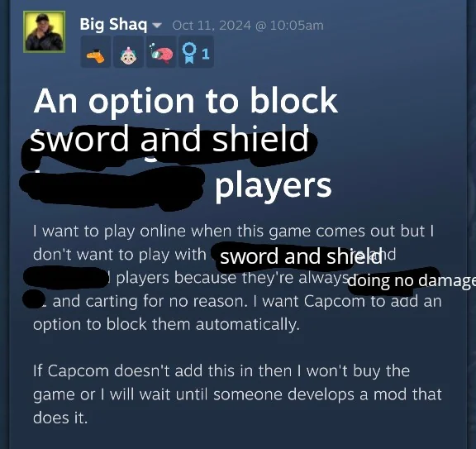Open the post title An option to block

point(185,101)
